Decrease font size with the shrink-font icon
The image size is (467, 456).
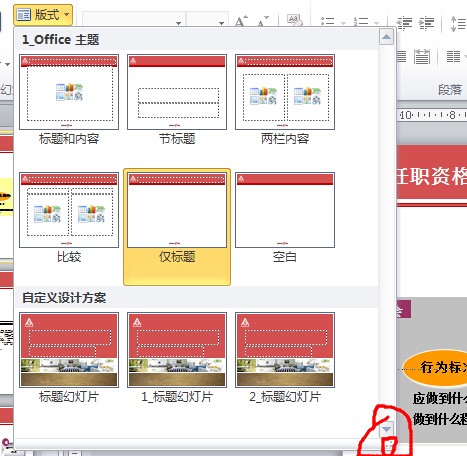pos(263,21)
